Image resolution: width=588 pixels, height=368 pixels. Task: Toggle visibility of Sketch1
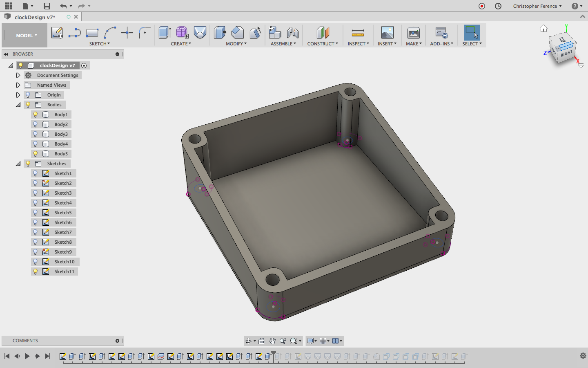(x=36, y=173)
